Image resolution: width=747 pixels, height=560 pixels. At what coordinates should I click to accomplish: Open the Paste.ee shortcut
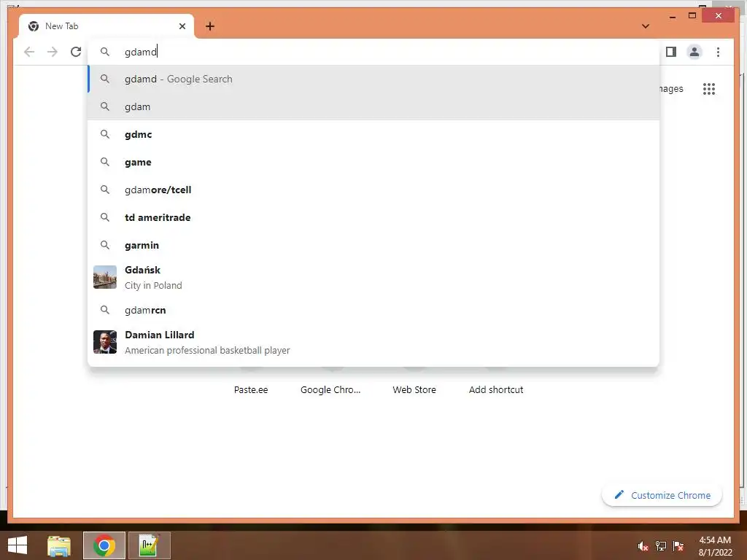click(x=251, y=389)
